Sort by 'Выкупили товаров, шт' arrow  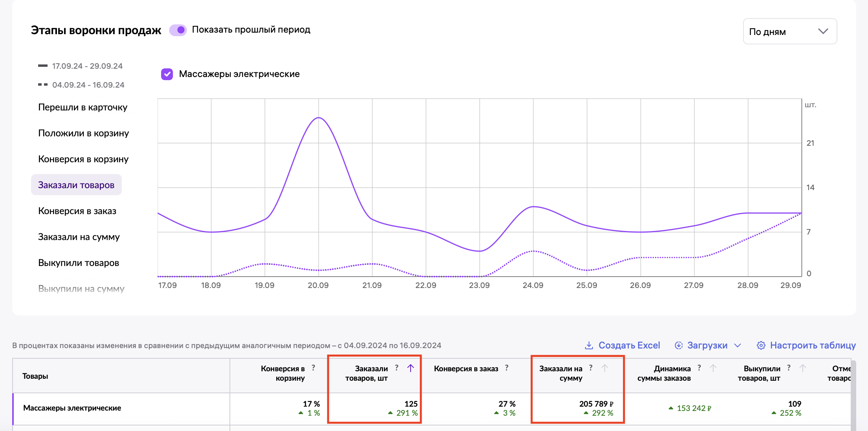click(x=803, y=368)
